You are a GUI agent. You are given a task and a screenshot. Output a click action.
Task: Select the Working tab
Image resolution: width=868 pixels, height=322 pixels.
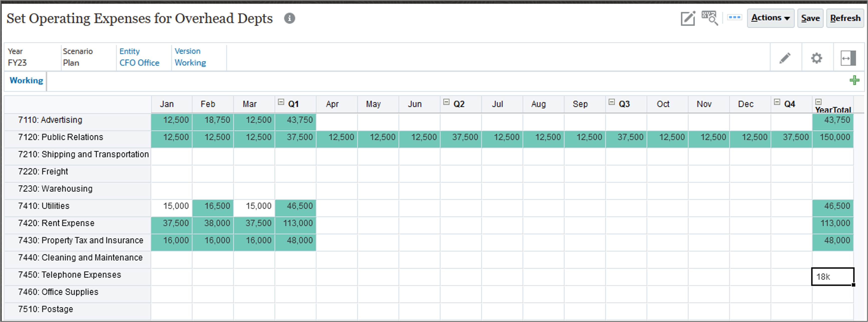coord(26,81)
